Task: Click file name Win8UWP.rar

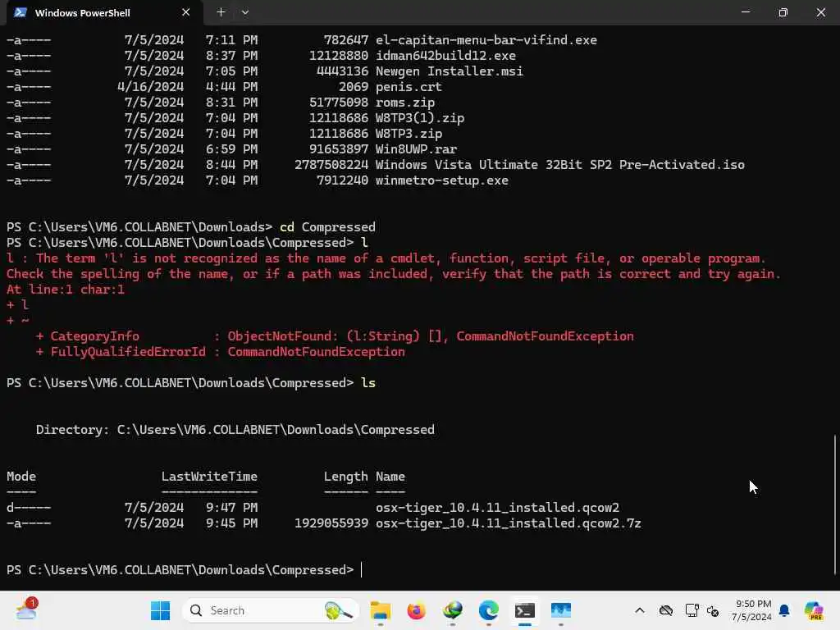Action: pos(416,149)
